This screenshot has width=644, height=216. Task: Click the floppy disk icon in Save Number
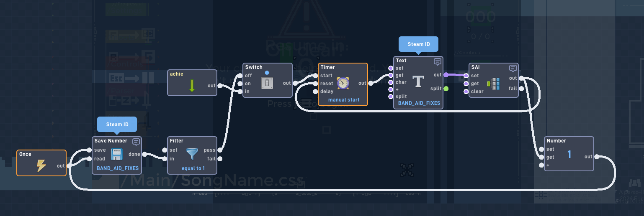click(x=116, y=155)
